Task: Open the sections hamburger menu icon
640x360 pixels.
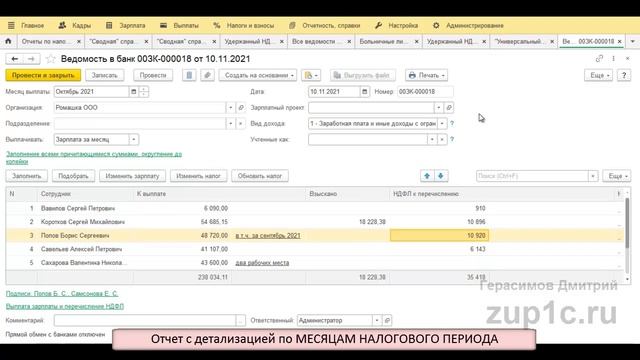Action: pos(11,25)
